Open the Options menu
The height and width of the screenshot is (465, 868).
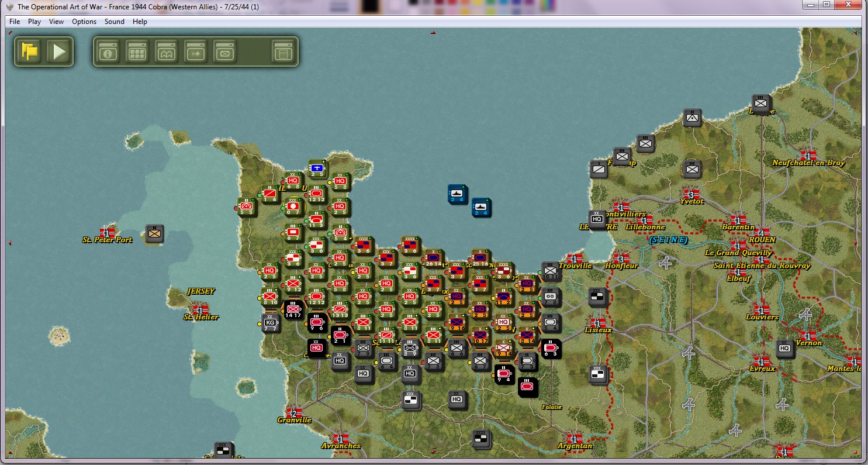coord(84,22)
